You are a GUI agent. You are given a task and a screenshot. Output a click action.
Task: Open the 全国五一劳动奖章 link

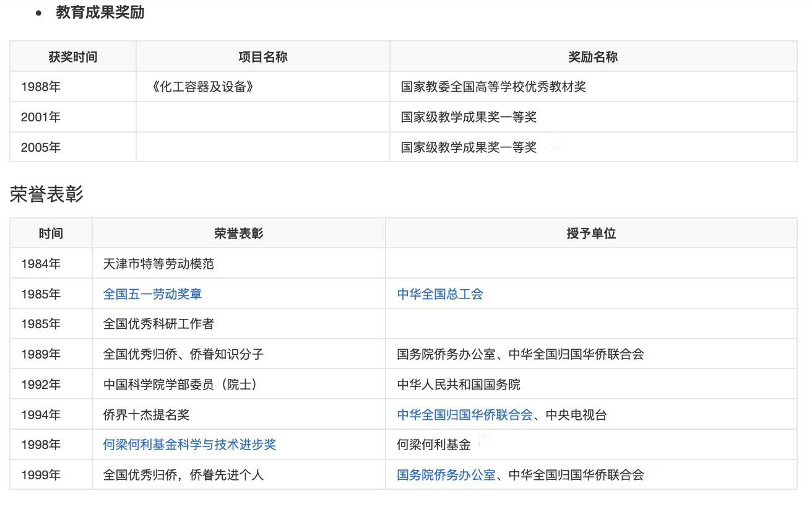[152, 294]
